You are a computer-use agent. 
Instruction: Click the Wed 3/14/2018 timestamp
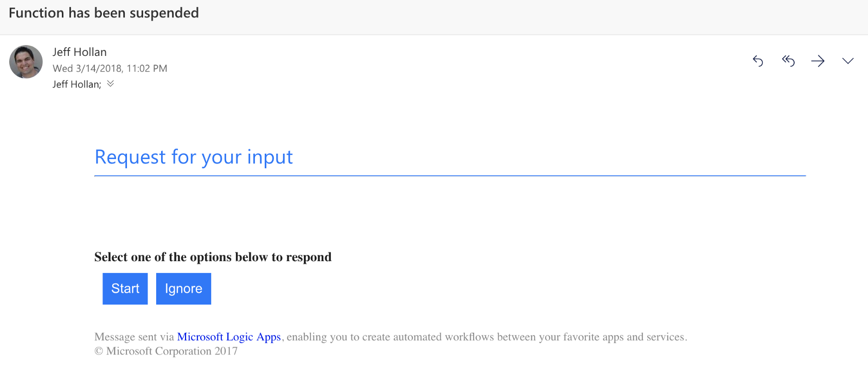pos(90,68)
